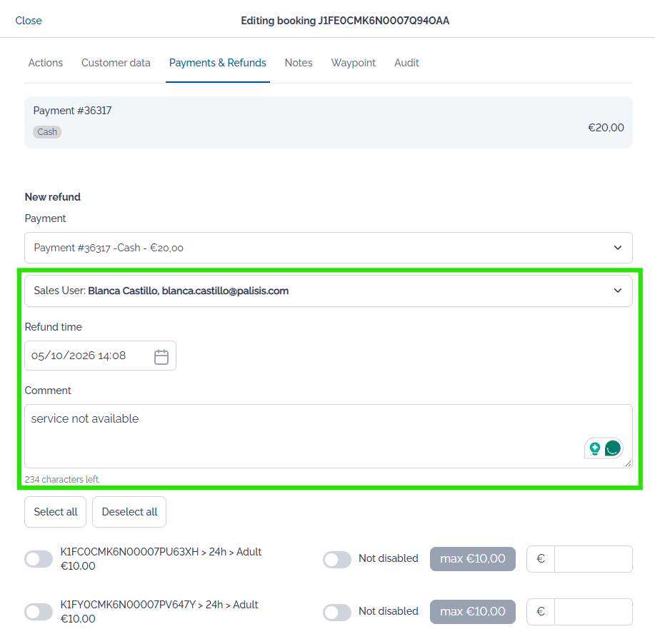The height and width of the screenshot is (644, 655).
Task: Open the Waypoint tab
Action: (354, 63)
